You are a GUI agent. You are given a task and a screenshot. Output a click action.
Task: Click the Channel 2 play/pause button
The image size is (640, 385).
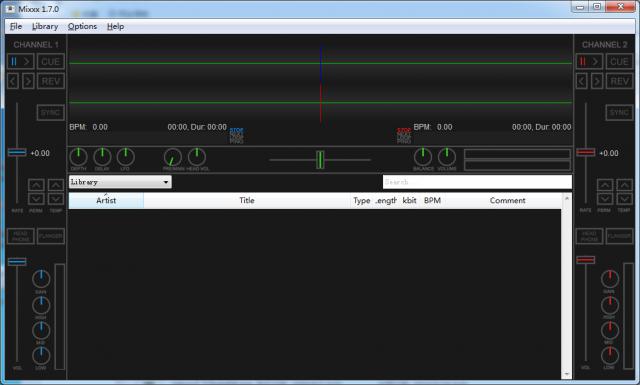pyautogui.click(x=589, y=62)
